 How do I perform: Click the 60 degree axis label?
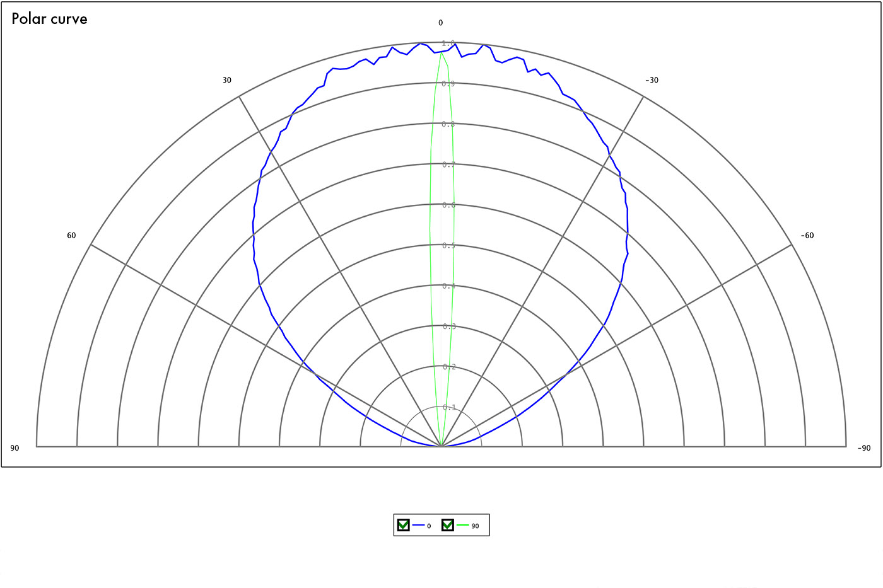71,235
